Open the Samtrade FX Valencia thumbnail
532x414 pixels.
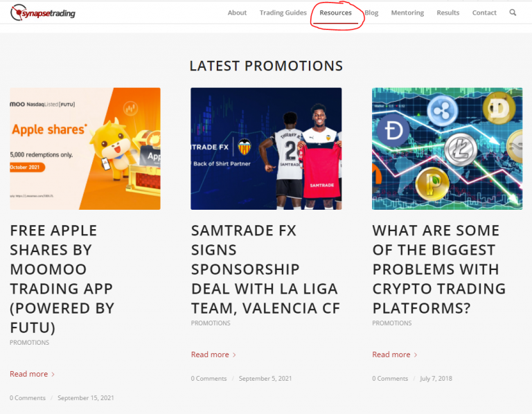pyautogui.click(x=266, y=148)
